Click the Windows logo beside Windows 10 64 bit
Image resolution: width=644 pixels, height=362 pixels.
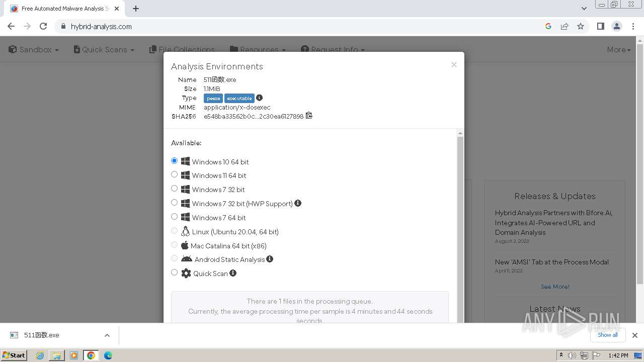point(185,161)
